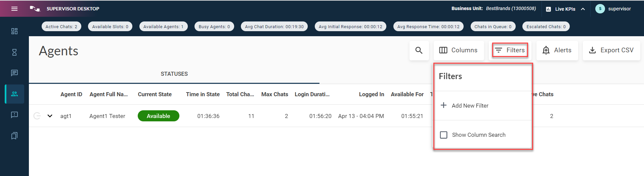Open the chats icon in sidebar
644x176 pixels.
(x=14, y=73)
